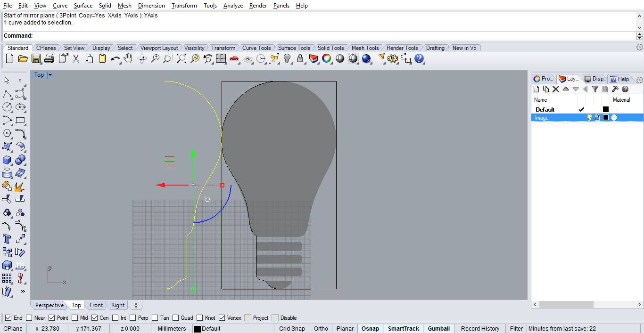Pick the Text object tool
Image resolution: width=644 pixels, height=333 pixels.
[7, 239]
